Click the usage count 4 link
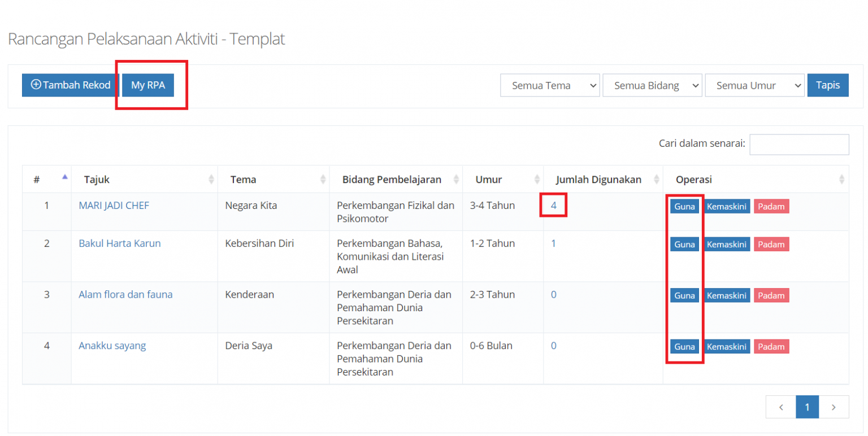Screen dimensions: 868x436 tap(553, 205)
